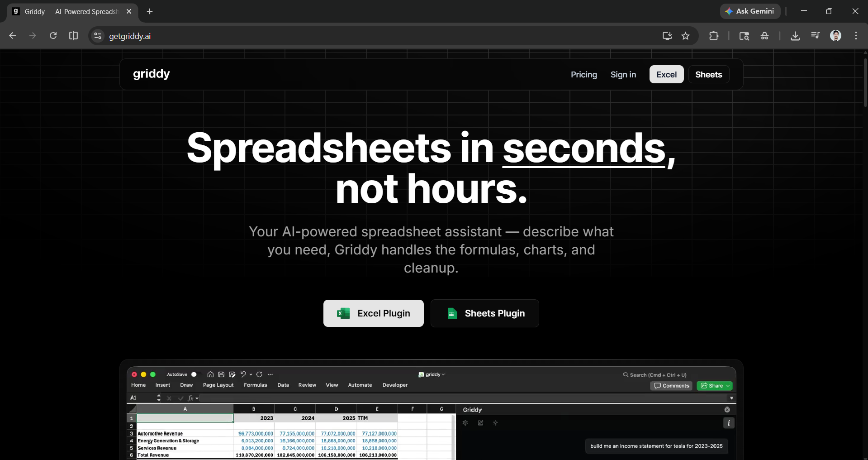
Task: Expand the formula bar with the right-edge arrow
Action: [x=731, y=398]
